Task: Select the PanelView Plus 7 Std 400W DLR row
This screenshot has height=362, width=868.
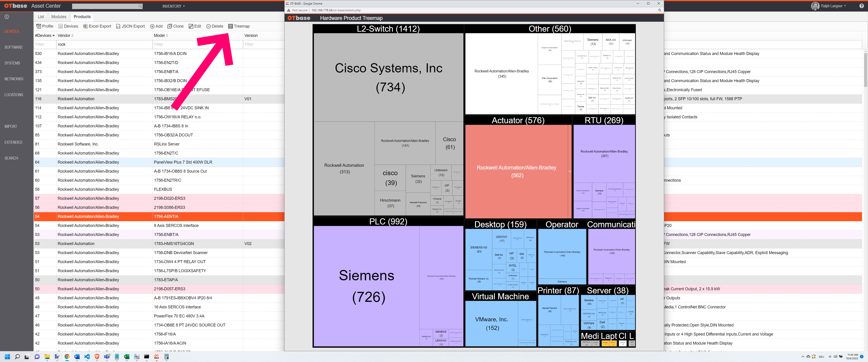Action: [x=159, y=162]
